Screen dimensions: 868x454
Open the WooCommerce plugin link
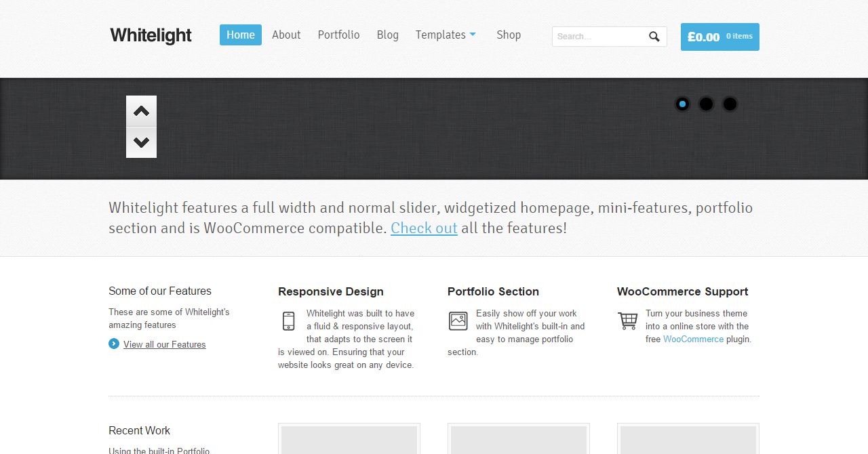point(693,339)
